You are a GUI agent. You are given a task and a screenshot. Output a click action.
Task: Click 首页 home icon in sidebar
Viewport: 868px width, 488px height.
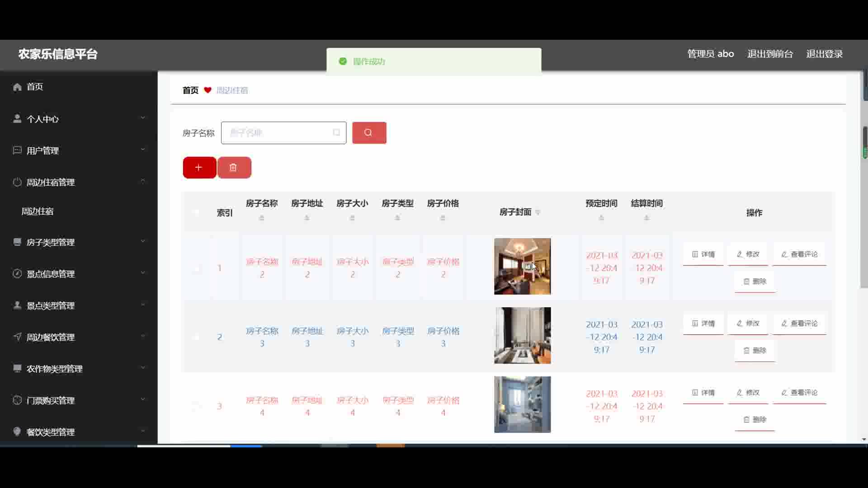pyautogui.click(x=17, y=87)
